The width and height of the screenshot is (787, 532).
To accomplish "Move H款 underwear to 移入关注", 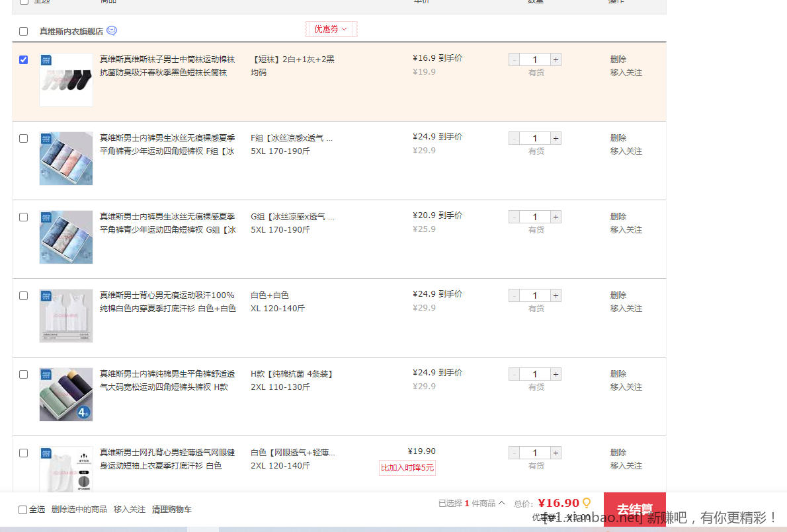I will [626, 387].
